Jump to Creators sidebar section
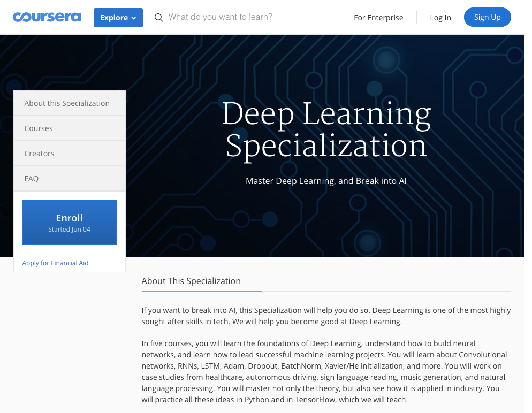The height and width of the screenshot is (413, 532). pyautogui.click(x=70, y=153)
